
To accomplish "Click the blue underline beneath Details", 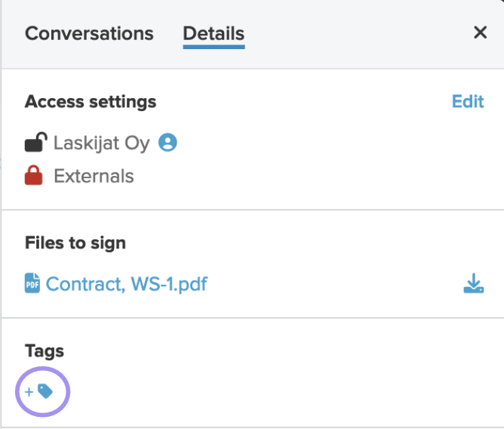I will (x=214, y=47).
